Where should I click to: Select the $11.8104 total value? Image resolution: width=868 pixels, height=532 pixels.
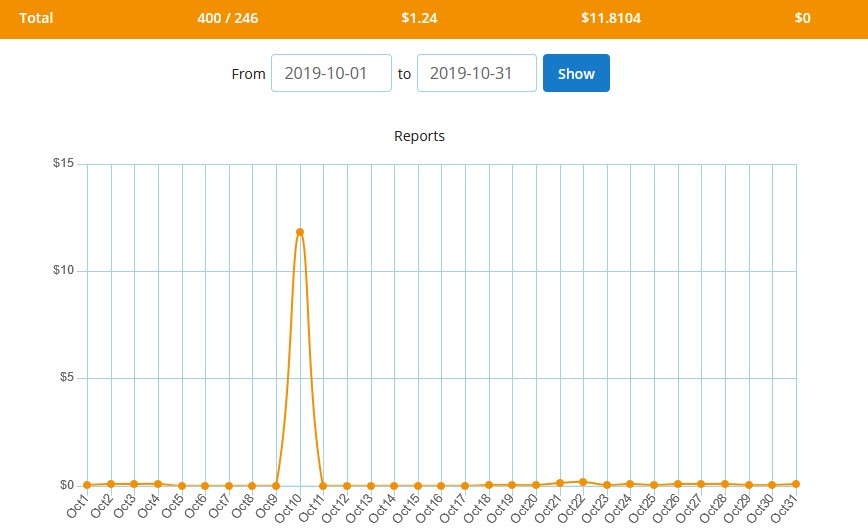click(x=611, y=18)
